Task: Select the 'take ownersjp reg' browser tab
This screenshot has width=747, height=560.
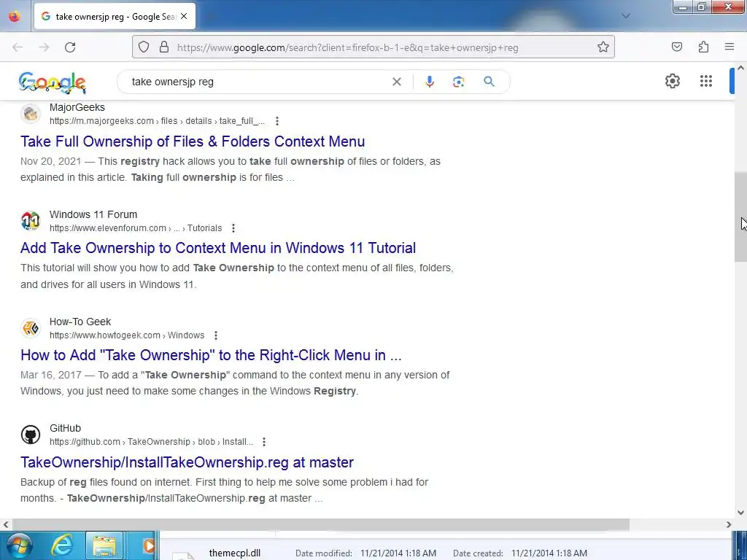Action: [115, 16]
